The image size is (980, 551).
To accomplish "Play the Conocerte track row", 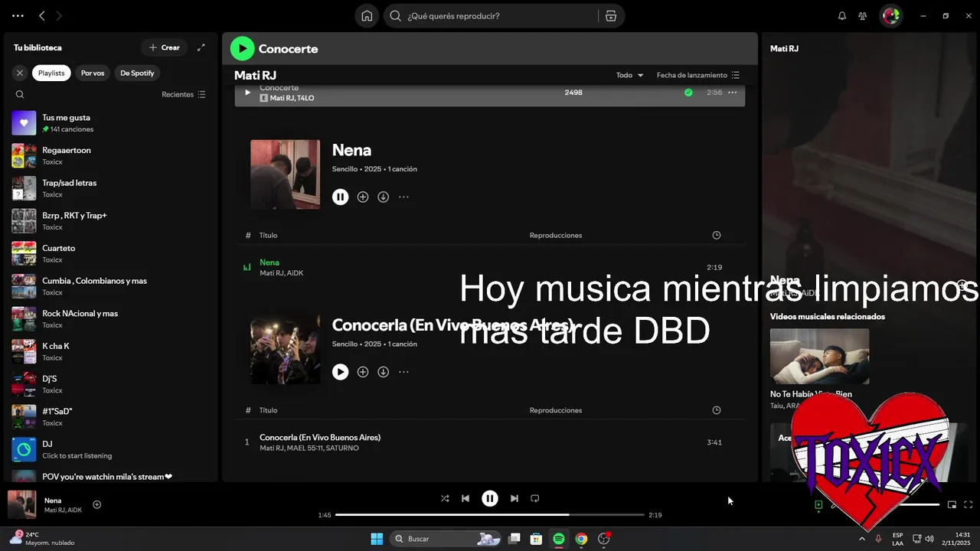I will 247,93.
